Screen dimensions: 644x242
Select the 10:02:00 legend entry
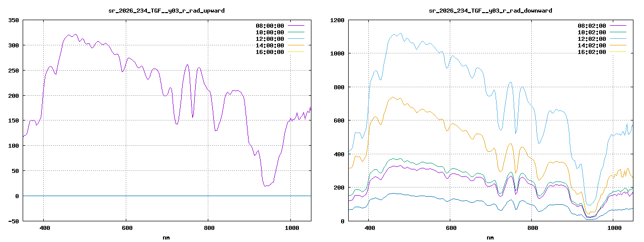pyautogui.click(x=592, y=32)
